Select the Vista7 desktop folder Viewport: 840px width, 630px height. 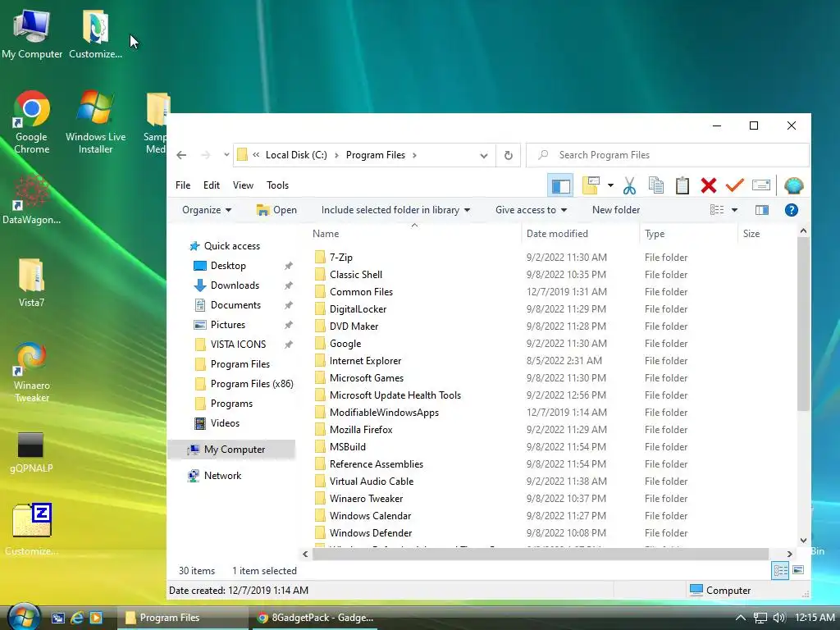coord(32,283)
